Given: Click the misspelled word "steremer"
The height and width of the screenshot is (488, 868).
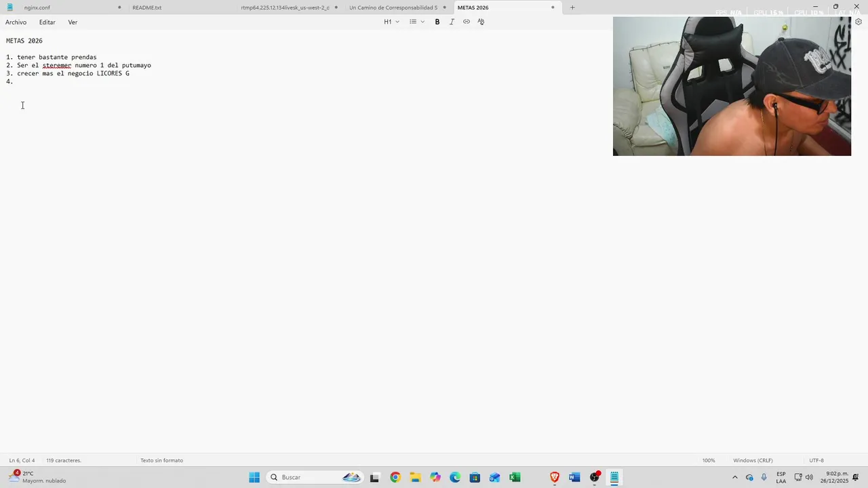Looking at the screenshot, I should point(57,66).
